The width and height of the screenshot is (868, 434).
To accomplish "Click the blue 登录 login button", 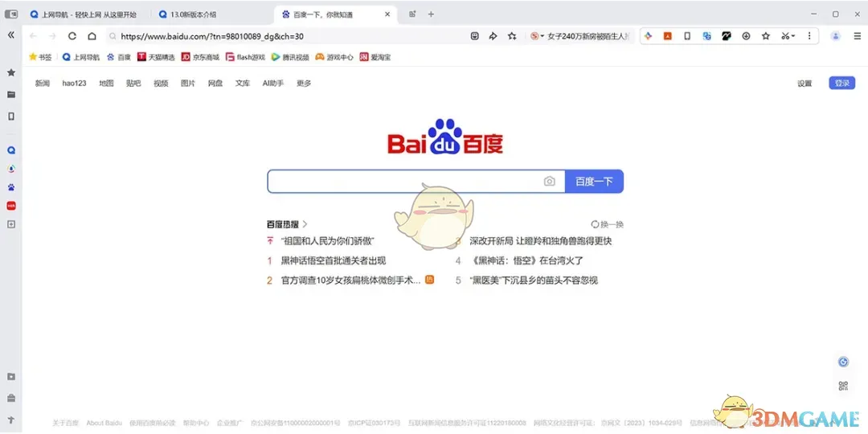I will (x=842, y=83).
